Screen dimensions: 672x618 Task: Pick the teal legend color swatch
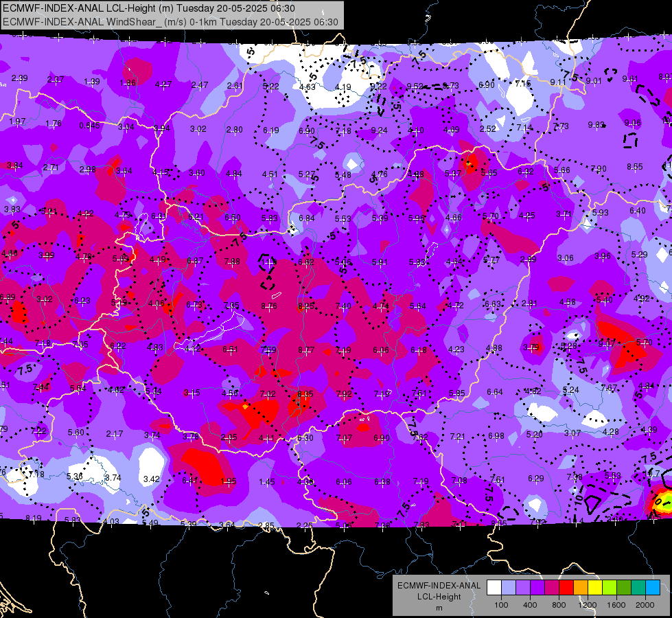pyautogui.click(x=638, y=587)
